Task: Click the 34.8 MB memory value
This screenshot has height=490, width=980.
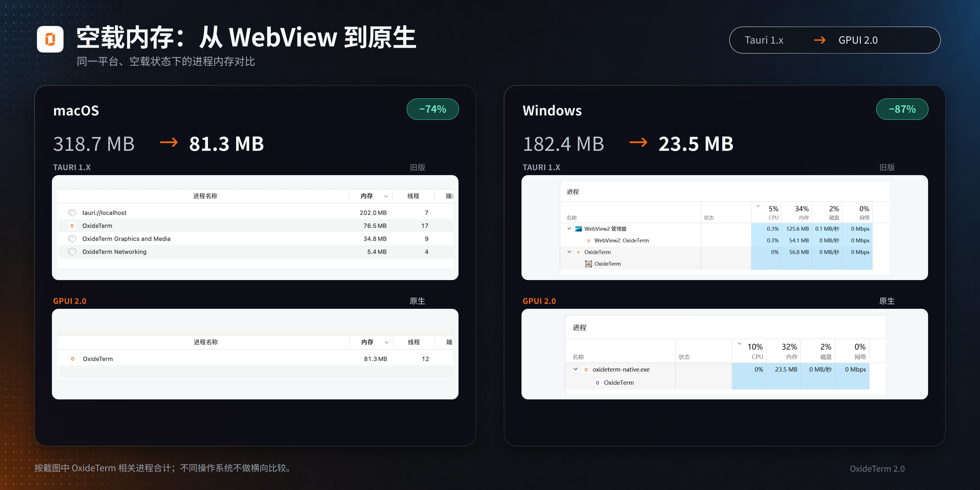Action: pos(375,239)
